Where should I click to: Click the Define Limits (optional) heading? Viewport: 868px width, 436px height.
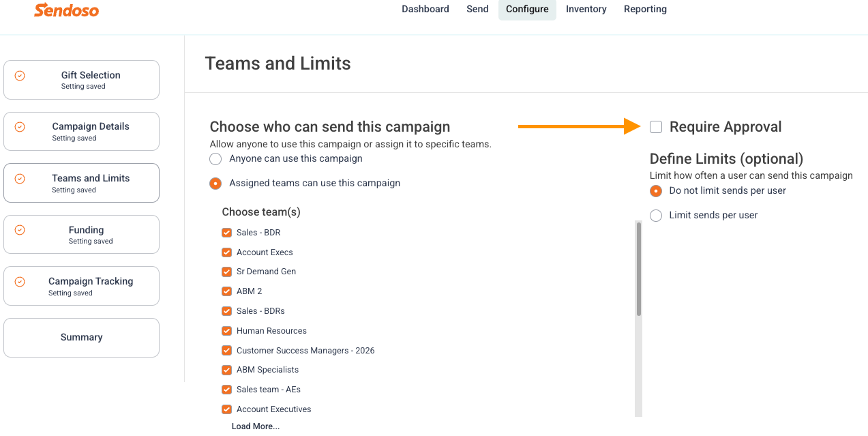[726, 159]
